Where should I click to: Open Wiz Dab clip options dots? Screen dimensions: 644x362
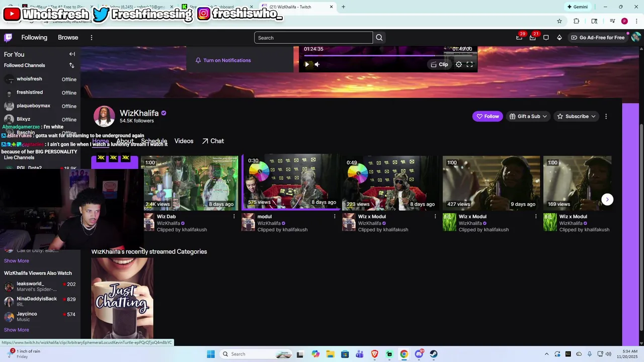point(234,216)
